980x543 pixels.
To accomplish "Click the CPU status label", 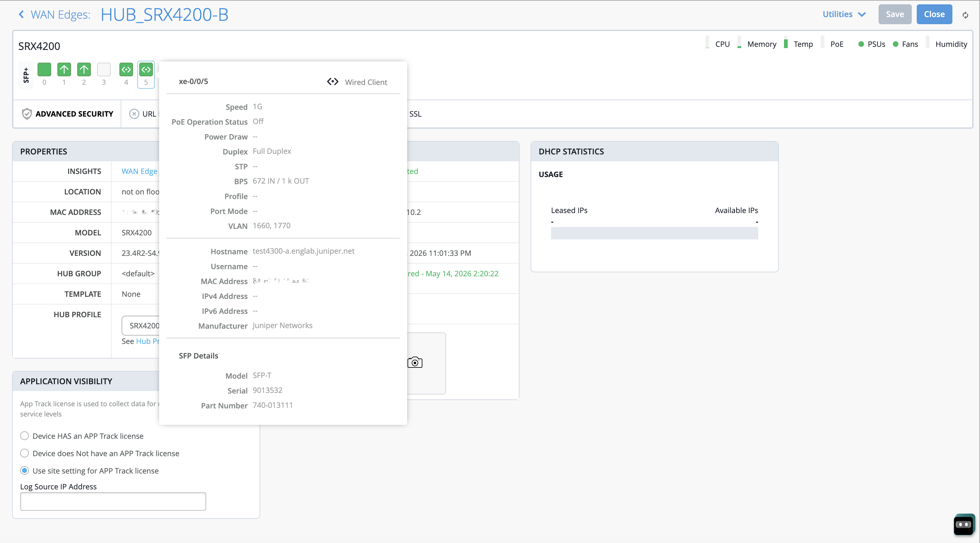I will [x=723, y=44].
